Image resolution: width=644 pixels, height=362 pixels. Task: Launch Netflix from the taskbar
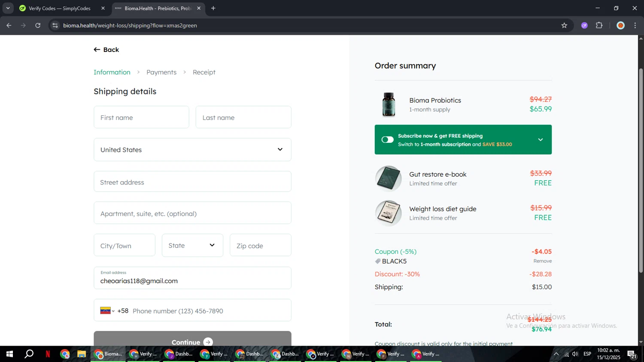tap(48, 354)
